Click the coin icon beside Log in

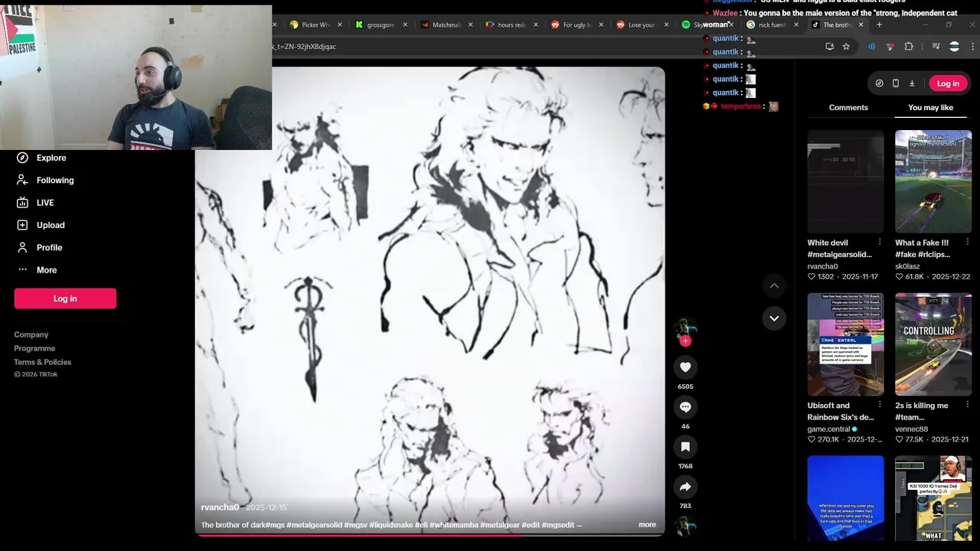[x=879, y=83]
